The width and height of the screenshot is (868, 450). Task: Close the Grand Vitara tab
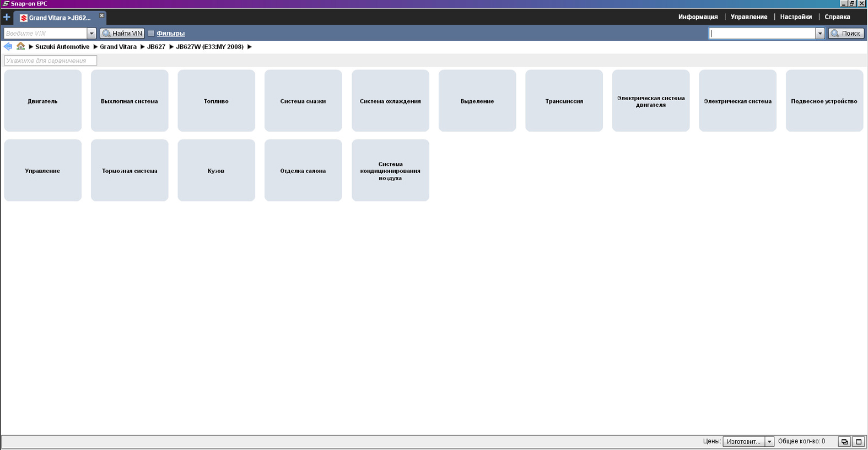tap(101, 15)
